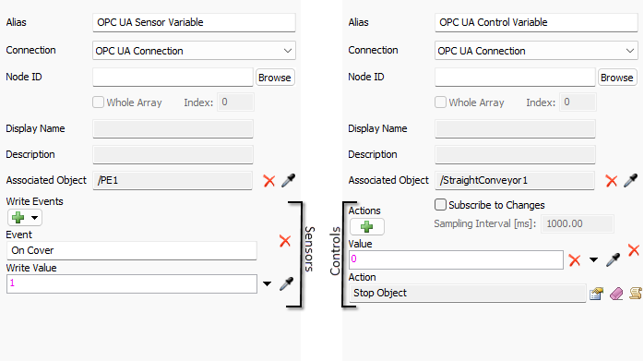Expand the Write Value options arrow
The height and width of the screenshot is (361, 644).
coord(267,283)
